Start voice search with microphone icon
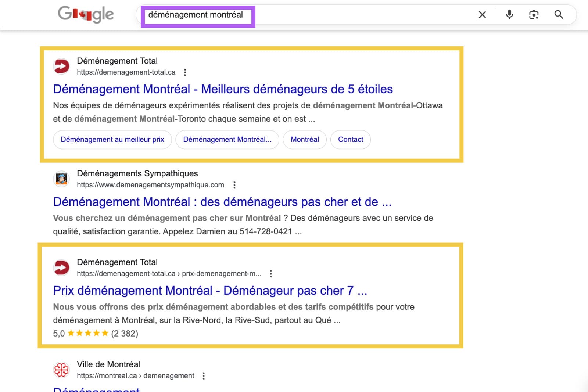 point(509,15)
